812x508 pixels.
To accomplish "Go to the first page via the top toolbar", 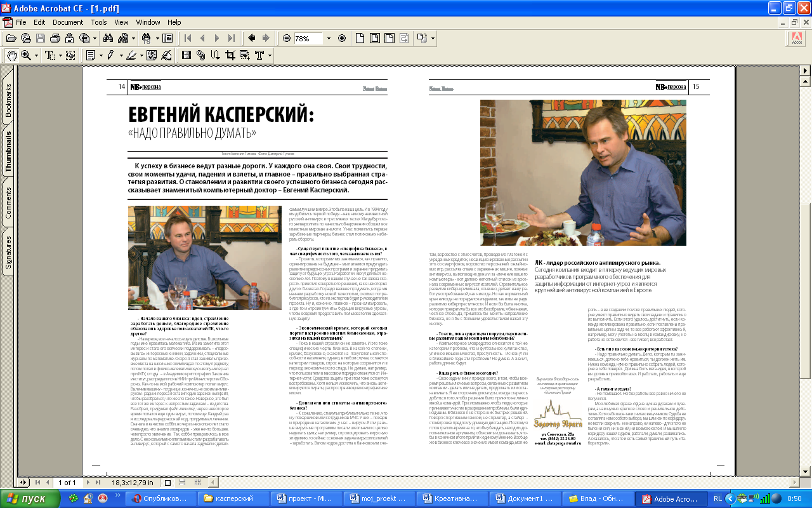I will pos(188,38).
